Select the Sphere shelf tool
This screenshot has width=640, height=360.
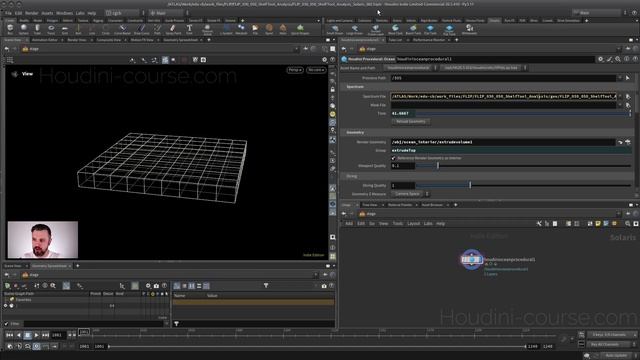[24, 29]
